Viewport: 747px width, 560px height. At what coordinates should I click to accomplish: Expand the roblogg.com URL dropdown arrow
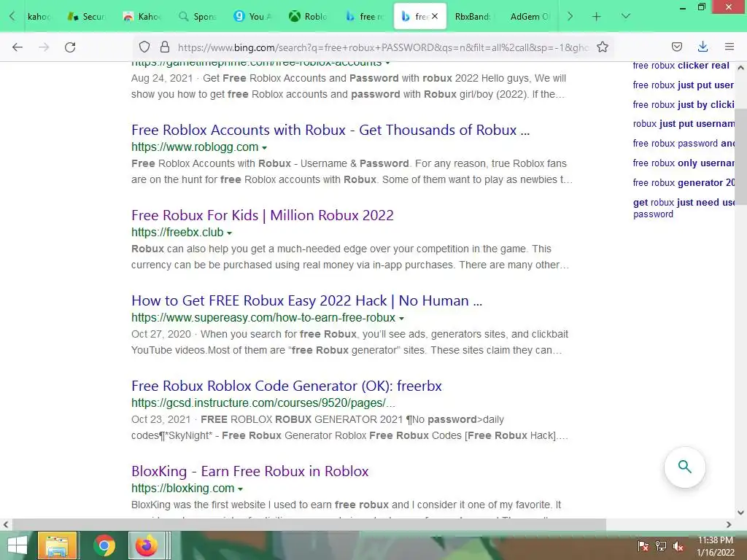tap(264, 147)
